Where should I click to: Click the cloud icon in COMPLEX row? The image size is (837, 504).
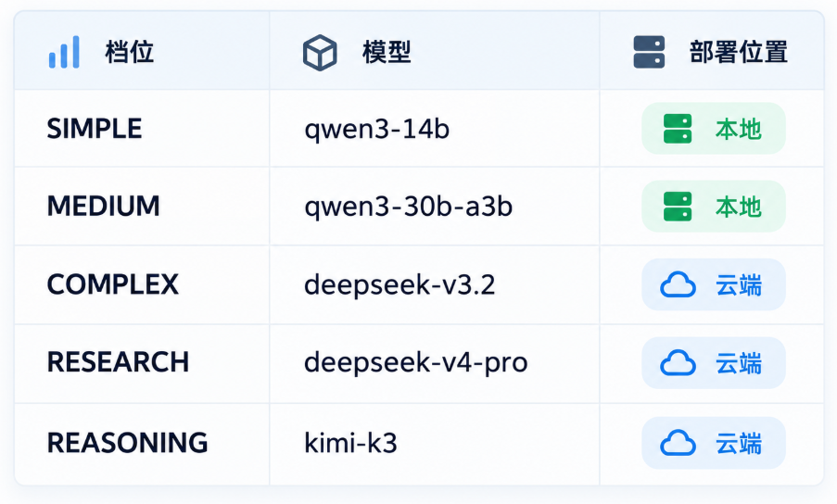coord(678,284)
